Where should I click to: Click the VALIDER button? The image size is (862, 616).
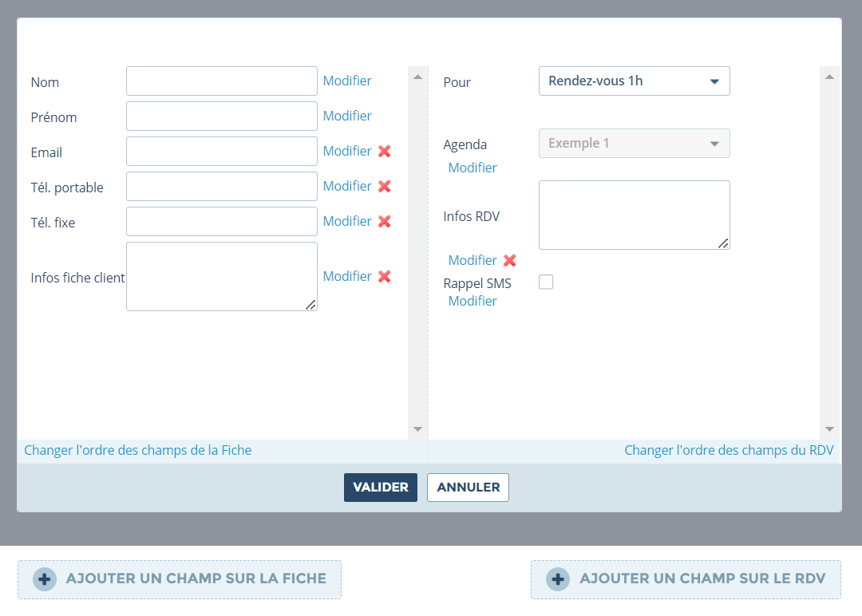(x=381, y=488)
